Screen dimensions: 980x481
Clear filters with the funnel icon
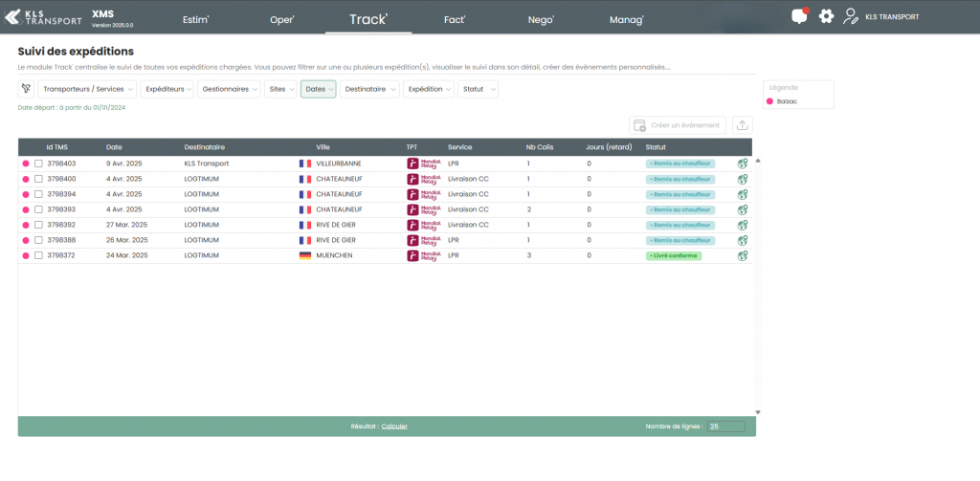(x=26, y=89)
